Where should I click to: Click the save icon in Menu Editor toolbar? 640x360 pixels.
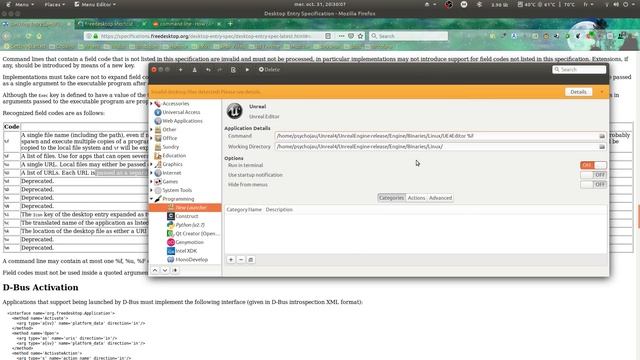click(x=194, y=70)
